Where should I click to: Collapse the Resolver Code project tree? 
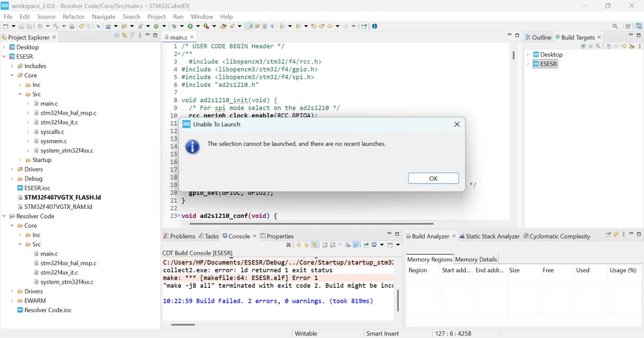pos(4,216)
